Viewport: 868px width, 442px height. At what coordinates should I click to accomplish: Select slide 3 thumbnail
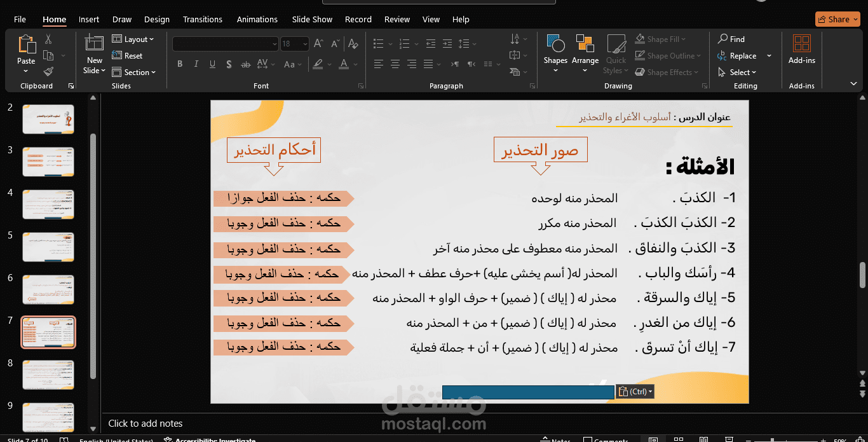48,162
